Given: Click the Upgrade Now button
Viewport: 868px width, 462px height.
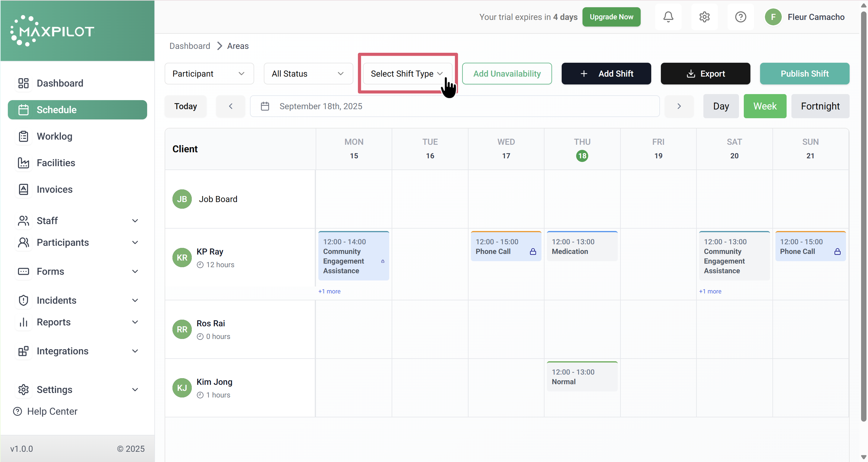Looking at the screenshot, I should [x=611, y=17].
